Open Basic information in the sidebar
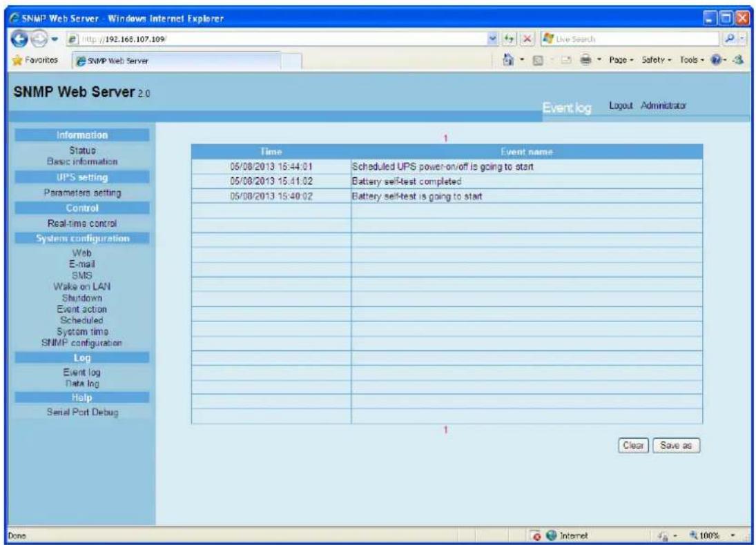This screenshot has height=545, width=756. (82, 161)
